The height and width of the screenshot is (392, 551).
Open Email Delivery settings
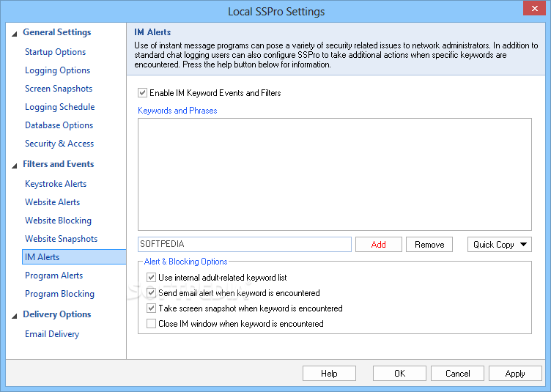pyautogui.click(x=52, y=334)
